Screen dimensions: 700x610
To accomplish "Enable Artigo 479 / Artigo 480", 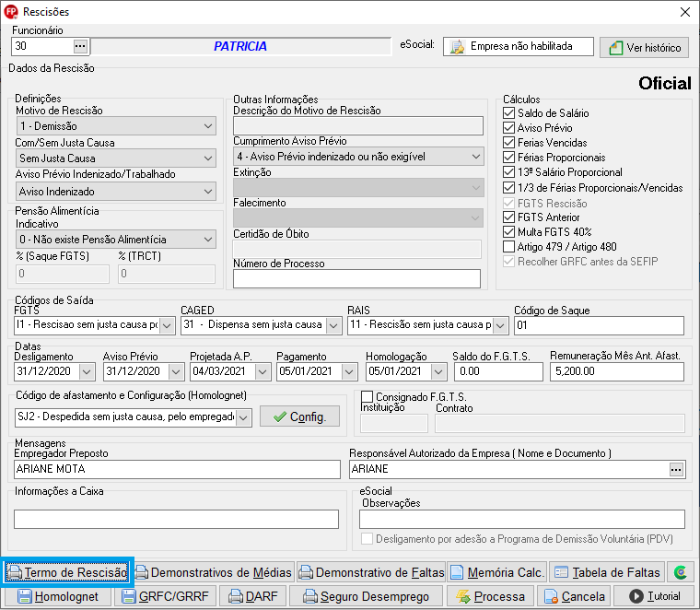I will [509, 247].
